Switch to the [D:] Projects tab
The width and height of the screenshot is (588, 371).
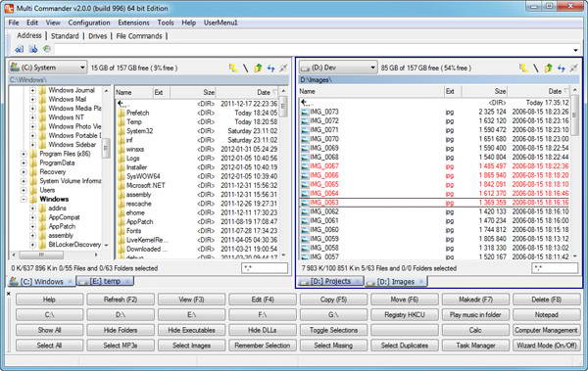(330, 281)
